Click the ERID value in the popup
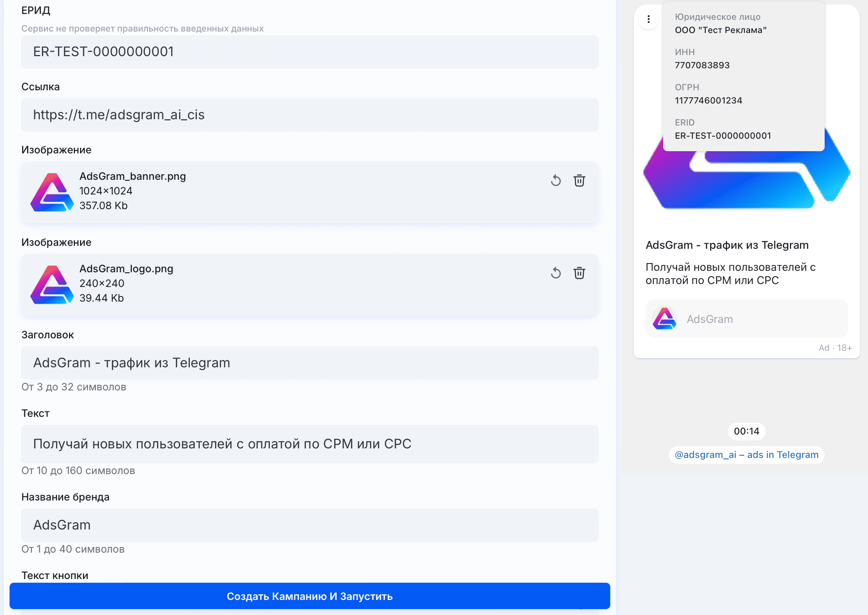This screenshot has height=615, width=868. click(723, 135)
